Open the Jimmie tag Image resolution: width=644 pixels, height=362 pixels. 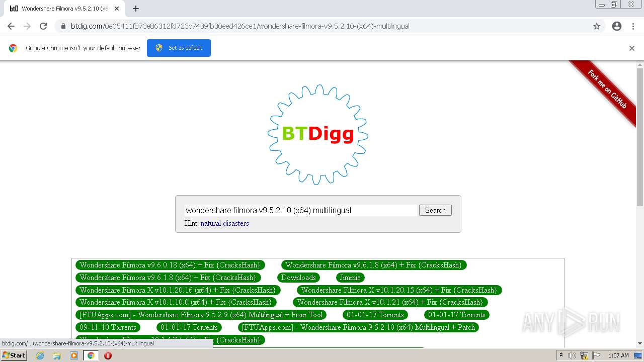click(350, 278)
